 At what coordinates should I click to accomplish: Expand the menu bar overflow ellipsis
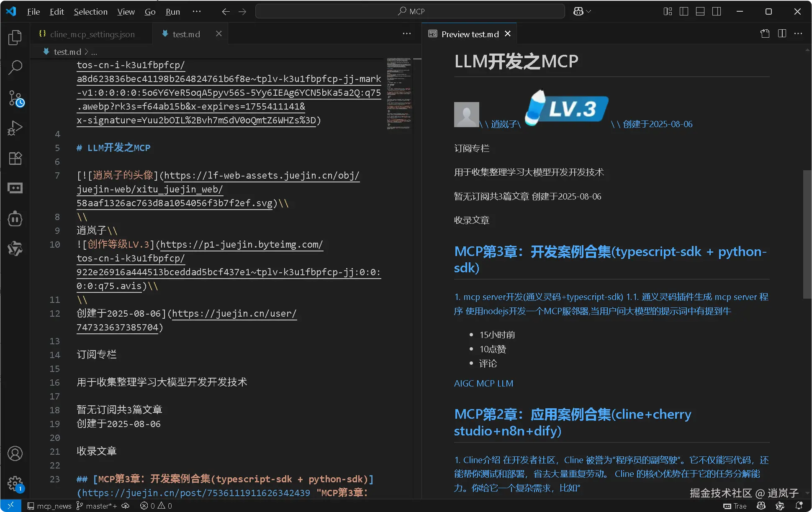(196, 12)
